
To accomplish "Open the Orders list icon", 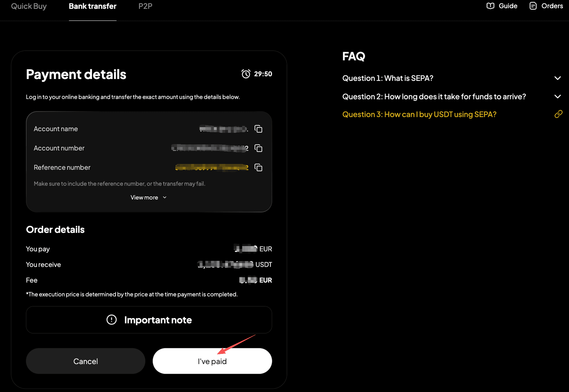I will click(x=533, y=6).
